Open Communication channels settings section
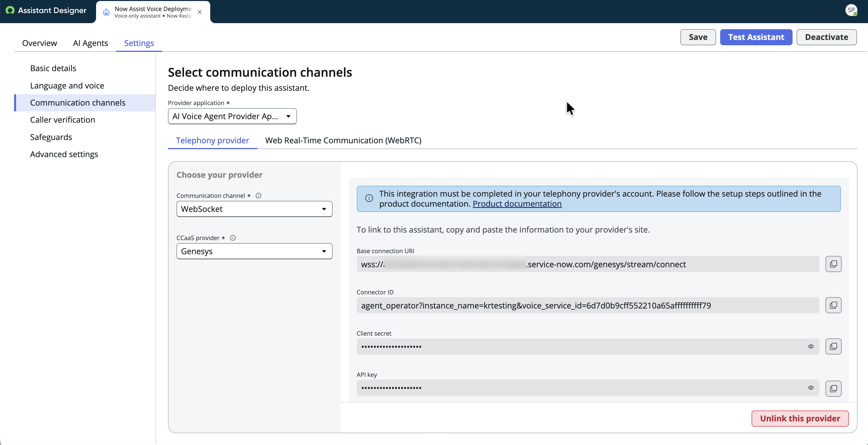868x445 pixels. tap(85, 103)
